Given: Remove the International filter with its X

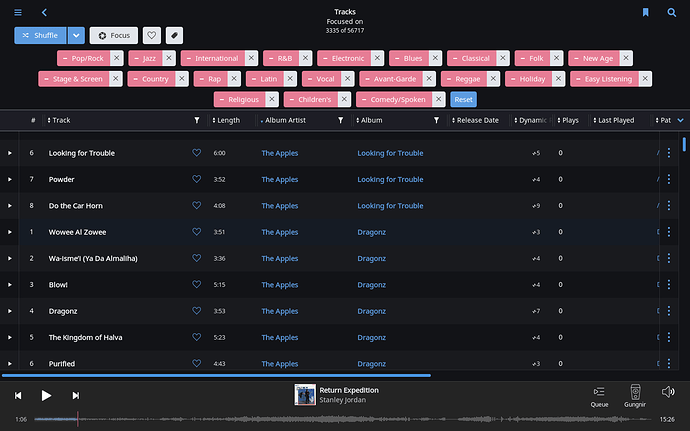Looking at the screenshot, I should click(251, 58).
